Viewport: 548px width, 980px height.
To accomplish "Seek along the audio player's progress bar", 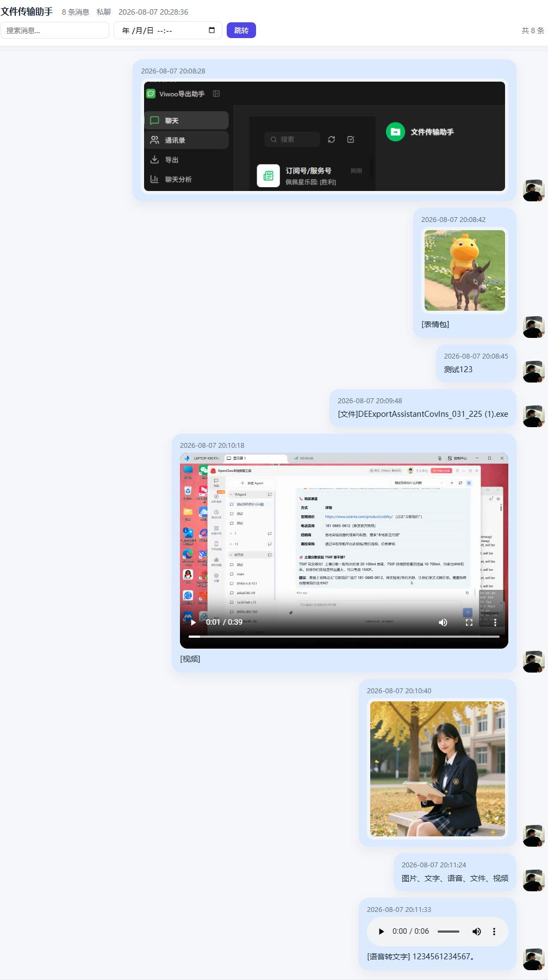I will (449, 931).
